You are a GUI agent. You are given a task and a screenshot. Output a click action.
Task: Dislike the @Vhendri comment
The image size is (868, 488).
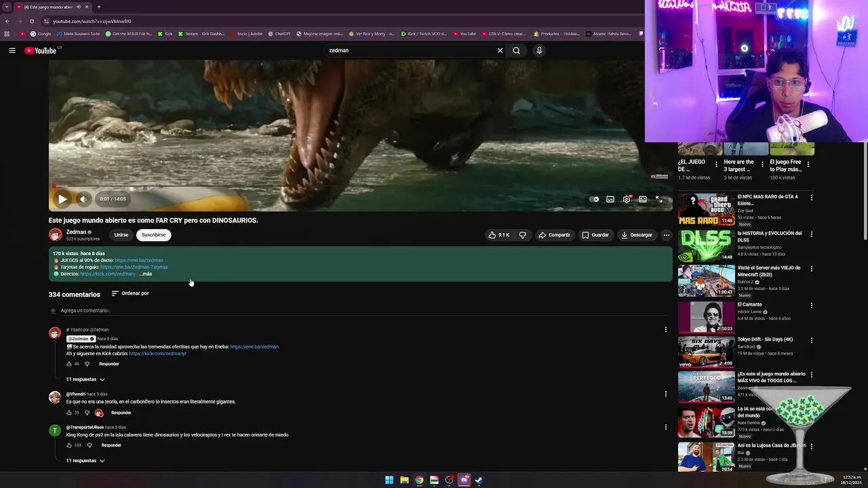coord(87,413)
